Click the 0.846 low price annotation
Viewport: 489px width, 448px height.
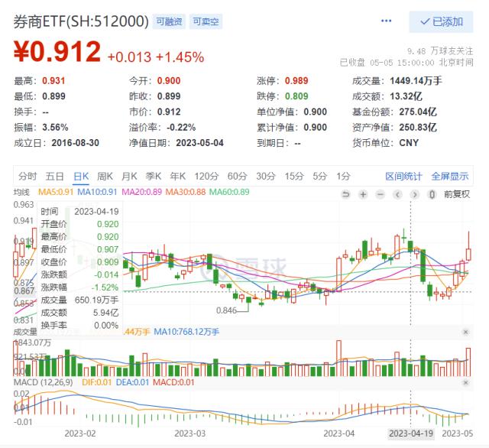pyautogui.click(x=226, y=310)
